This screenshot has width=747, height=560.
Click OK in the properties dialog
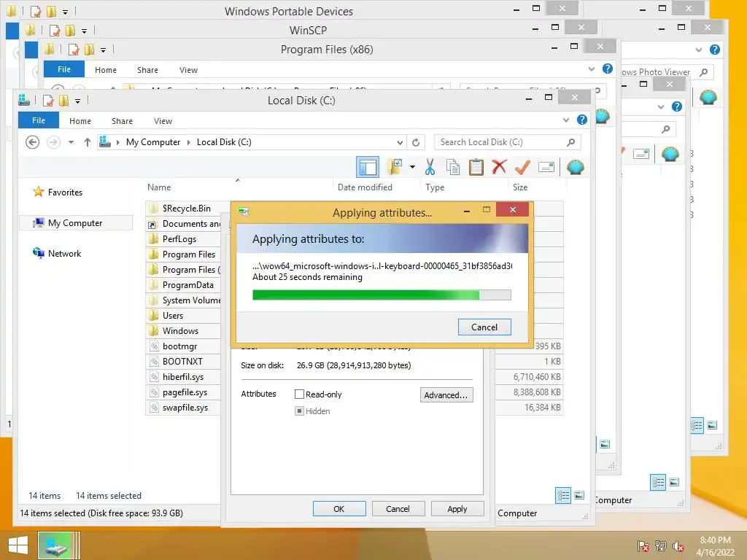(x=338, y=509)
